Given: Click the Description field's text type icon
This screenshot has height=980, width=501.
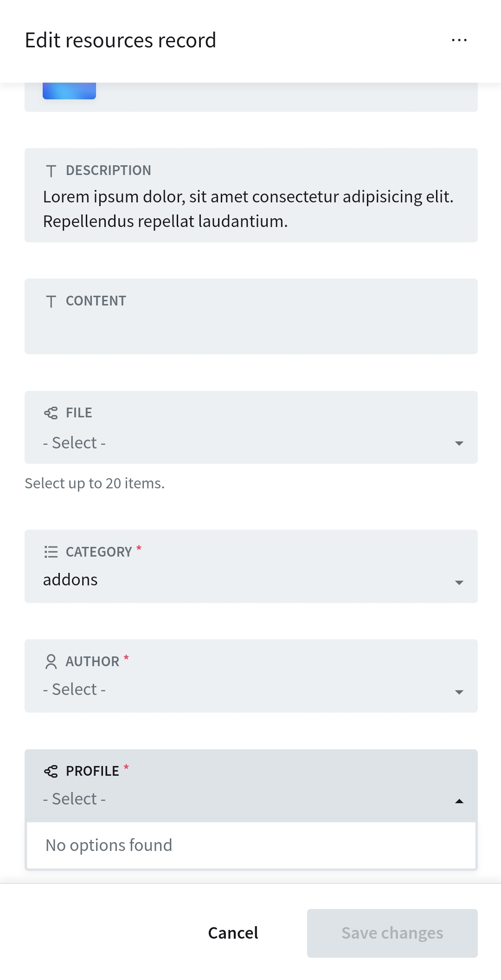Looking at the screenshot, I should 51,170.
